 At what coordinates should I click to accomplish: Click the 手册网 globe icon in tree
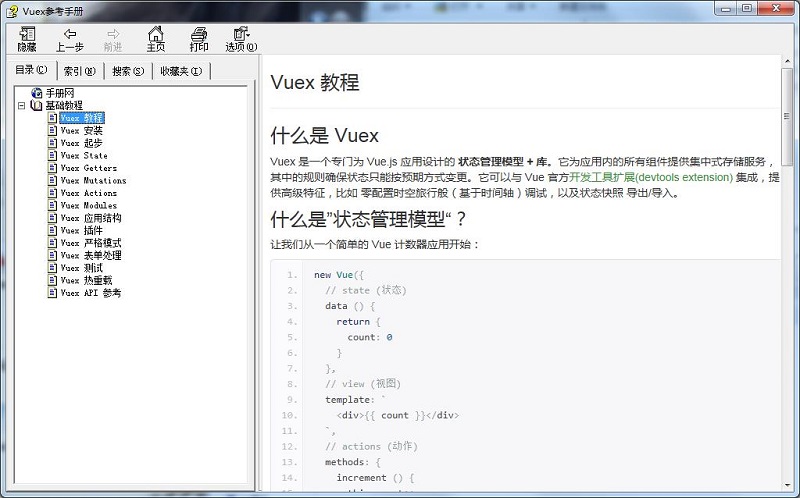[x=37, y=93]
